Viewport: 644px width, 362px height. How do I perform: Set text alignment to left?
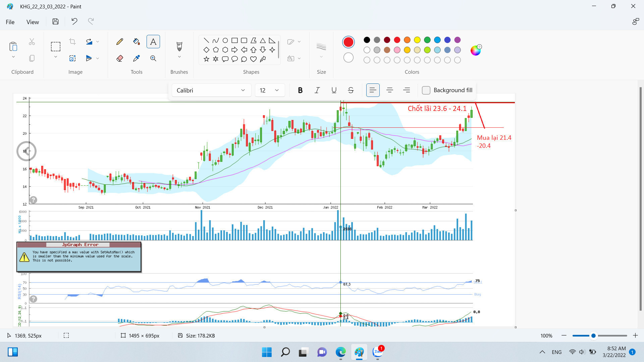373,90
